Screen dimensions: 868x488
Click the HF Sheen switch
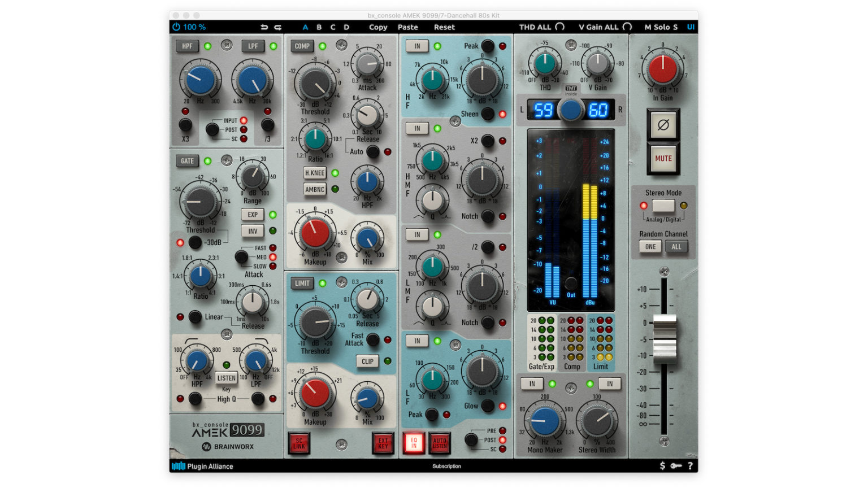point(488,114)
